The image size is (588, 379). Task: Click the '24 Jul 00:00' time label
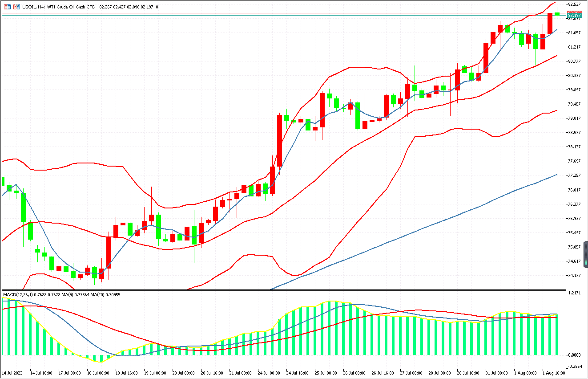tap(269, 373)
